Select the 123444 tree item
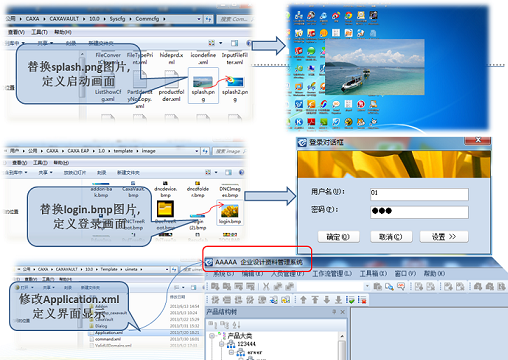The image size is (508, 360). [246, 344]
